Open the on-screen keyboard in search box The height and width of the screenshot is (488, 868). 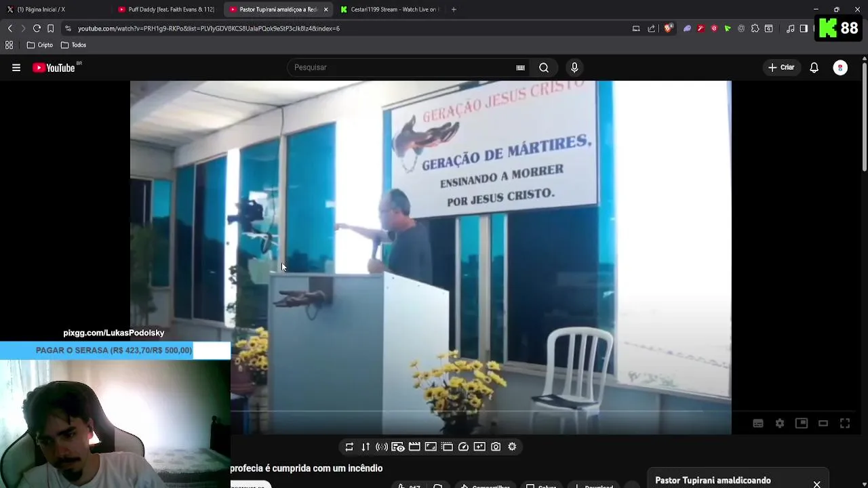pyautogui.click(x=520, y=68)
